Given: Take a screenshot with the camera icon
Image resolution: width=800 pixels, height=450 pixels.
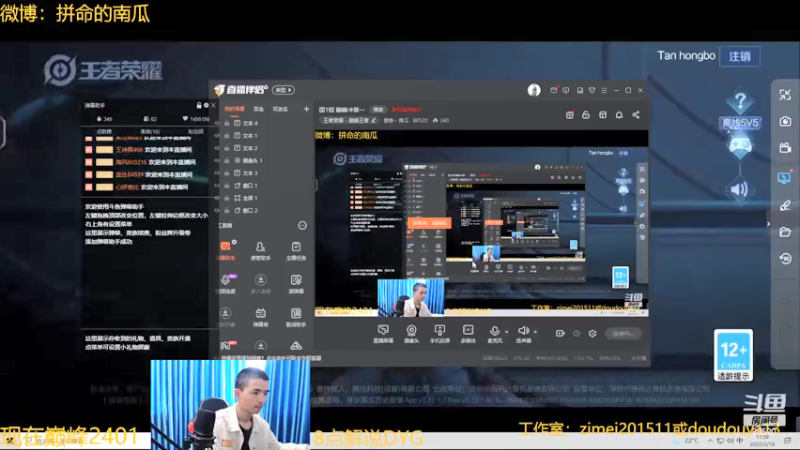Looking at the screenshot, I should [x=785, y=121].
